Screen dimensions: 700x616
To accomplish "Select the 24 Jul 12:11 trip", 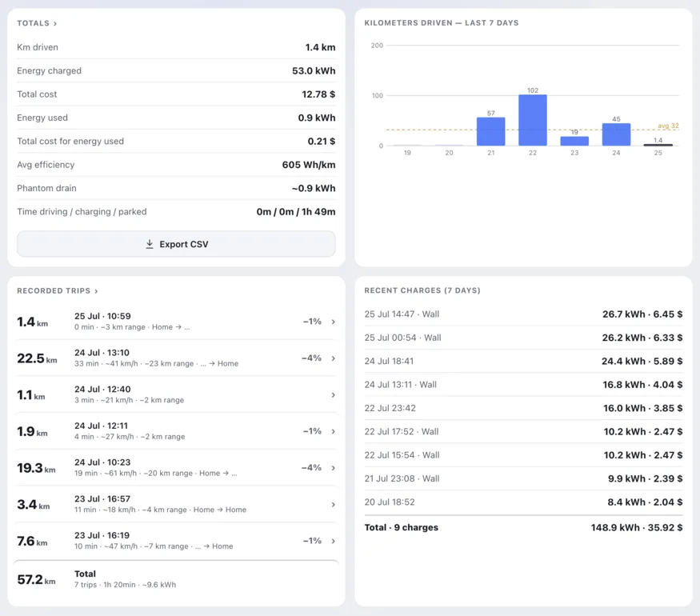I will pyautogui.click(x=176, y=431).
